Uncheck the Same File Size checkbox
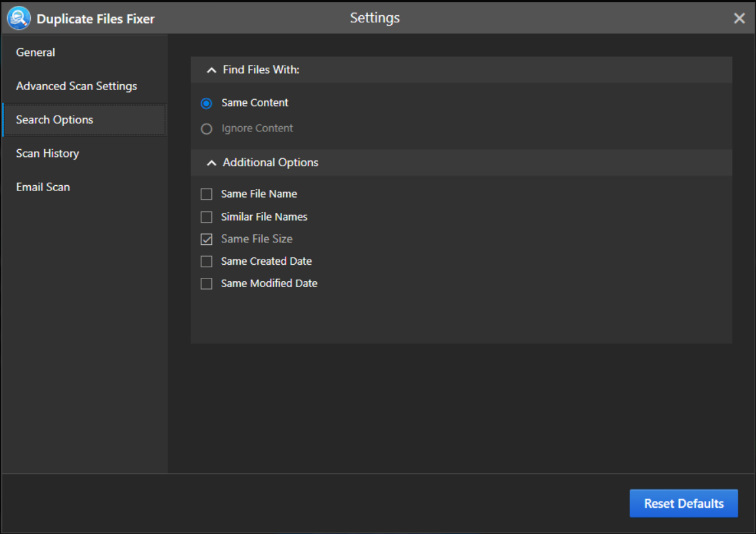This screenshot has height=534, width=756. [207, 239]
